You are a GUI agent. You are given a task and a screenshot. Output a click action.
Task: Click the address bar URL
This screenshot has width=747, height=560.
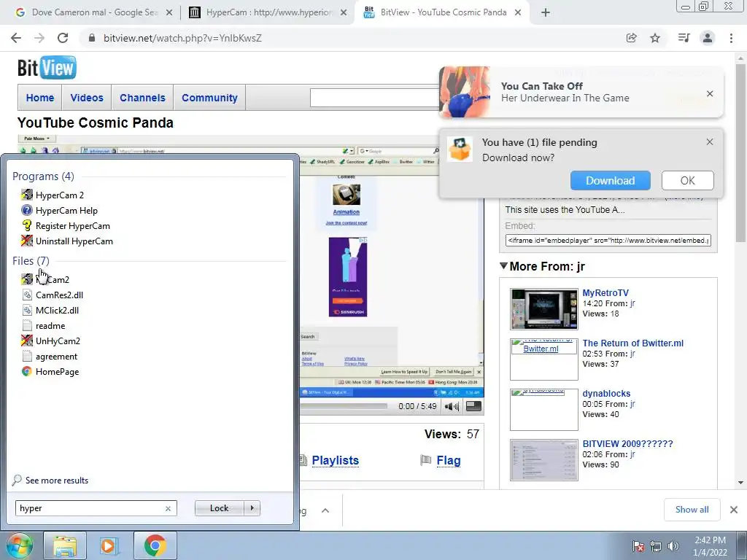point(182,38)
